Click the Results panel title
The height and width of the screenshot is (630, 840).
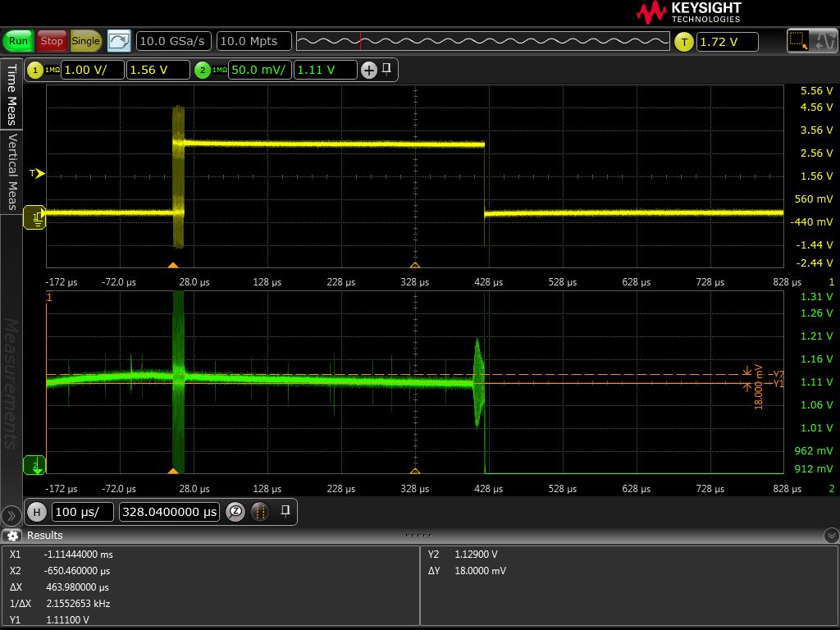(x=45, y=536)
